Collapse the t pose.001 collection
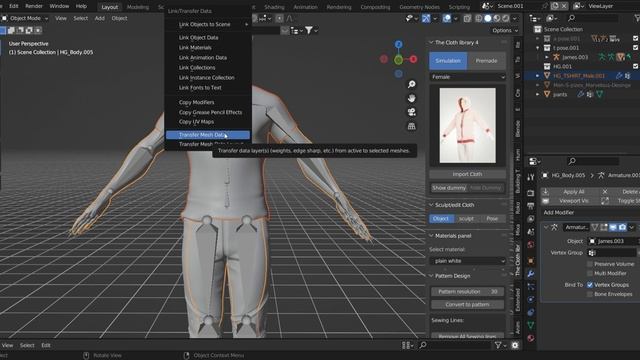This screenshot has width=640, height=360. click(x=538, y=48)
